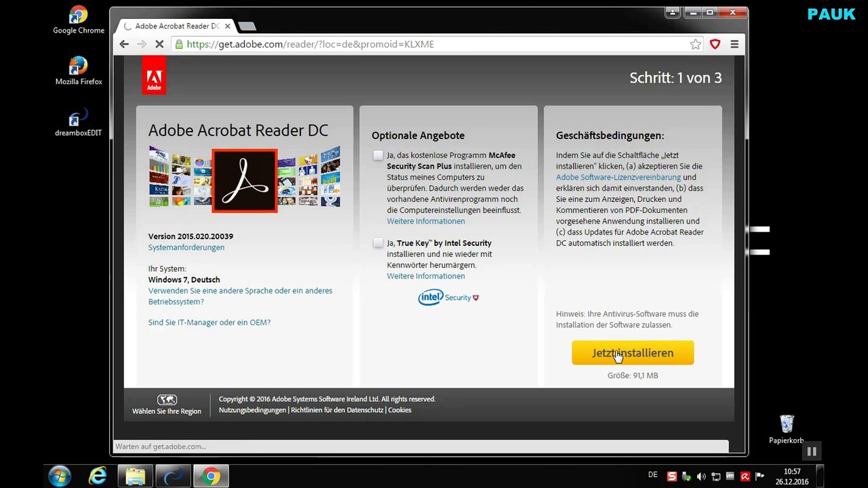Enable the McAfee Security Scan Plus checkbox
Screen dimensions: 868x488
(378, 155)
